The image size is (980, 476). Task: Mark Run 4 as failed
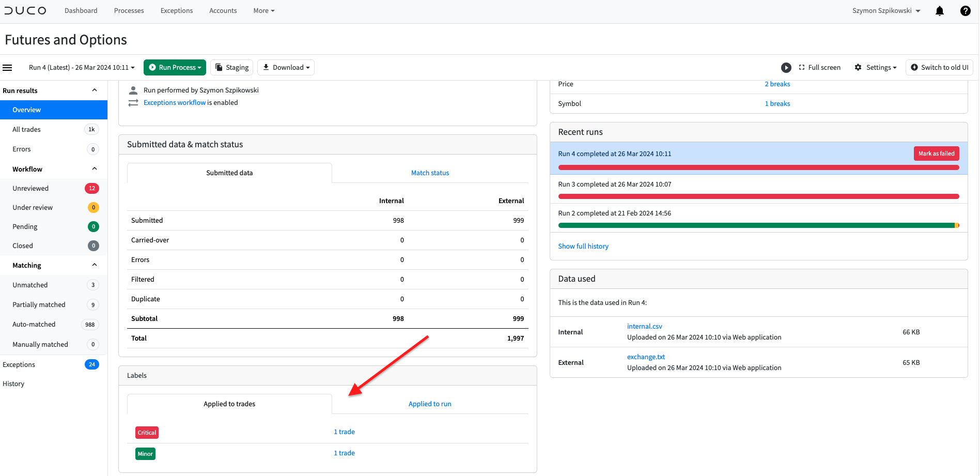coord(936,153)
